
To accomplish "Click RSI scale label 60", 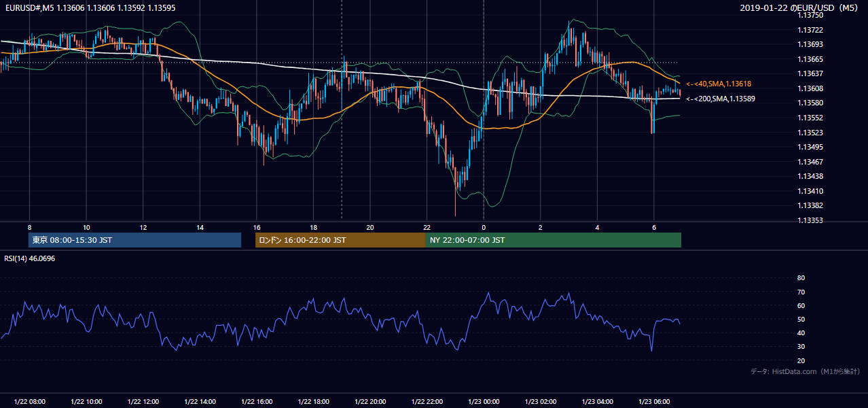I will coord(801,305).
